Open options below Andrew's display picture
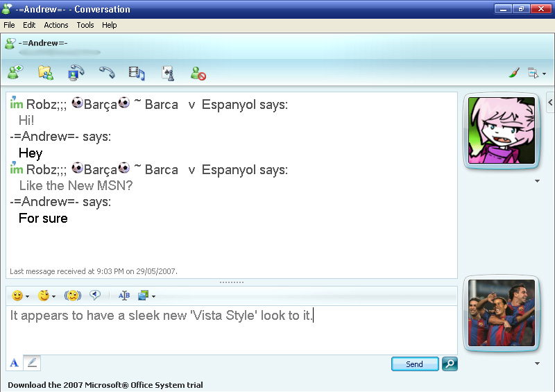The width and height of the screenshot is (555, 392). (x=537, y=181)
